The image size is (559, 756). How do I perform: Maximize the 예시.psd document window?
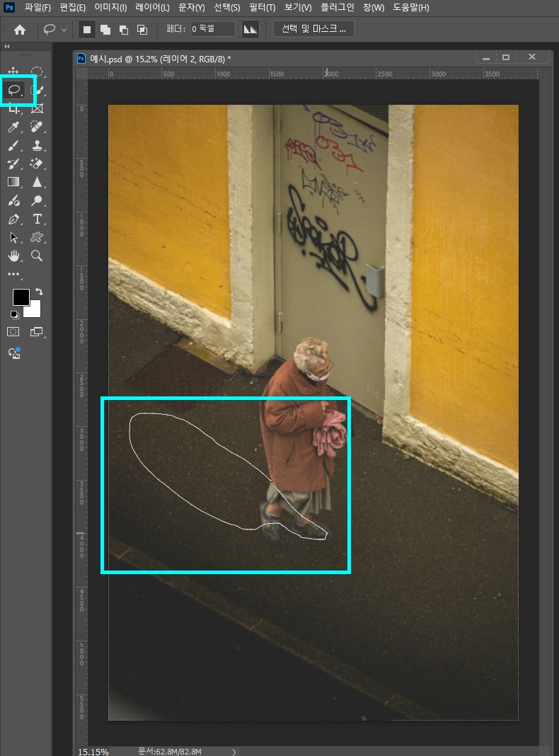[x=505, y=57]
